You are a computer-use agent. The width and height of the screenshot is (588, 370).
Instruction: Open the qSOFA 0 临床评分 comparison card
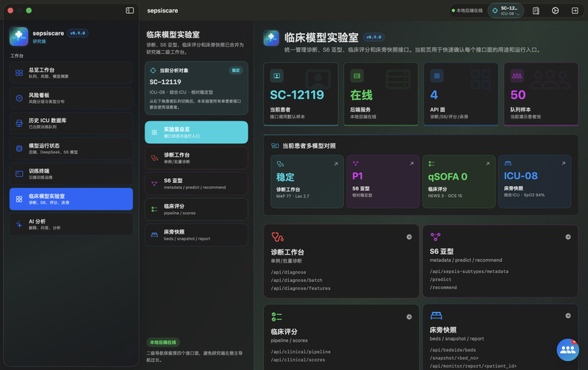point(459,182)
